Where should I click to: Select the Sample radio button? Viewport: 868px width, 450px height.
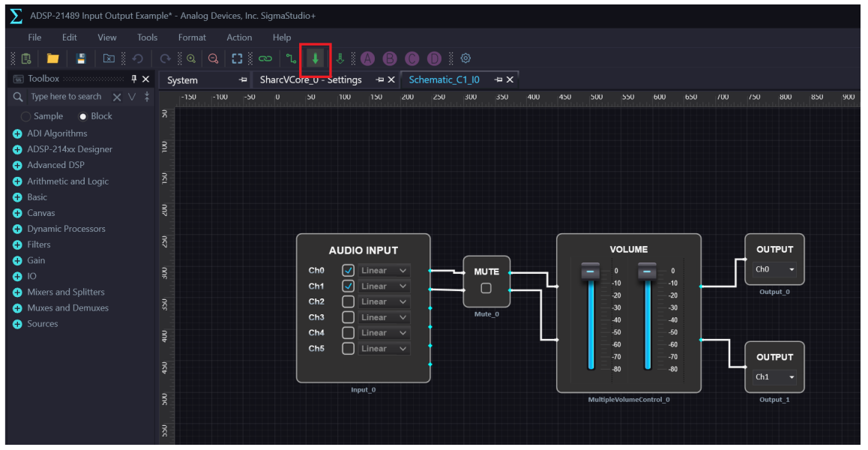(x=25, y=116)
